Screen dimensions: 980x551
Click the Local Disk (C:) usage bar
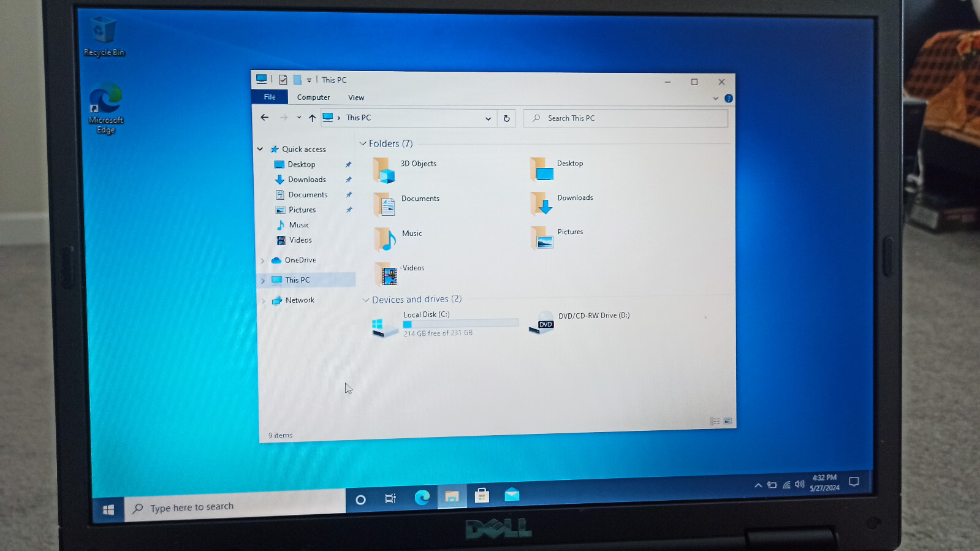click(461, 323)
